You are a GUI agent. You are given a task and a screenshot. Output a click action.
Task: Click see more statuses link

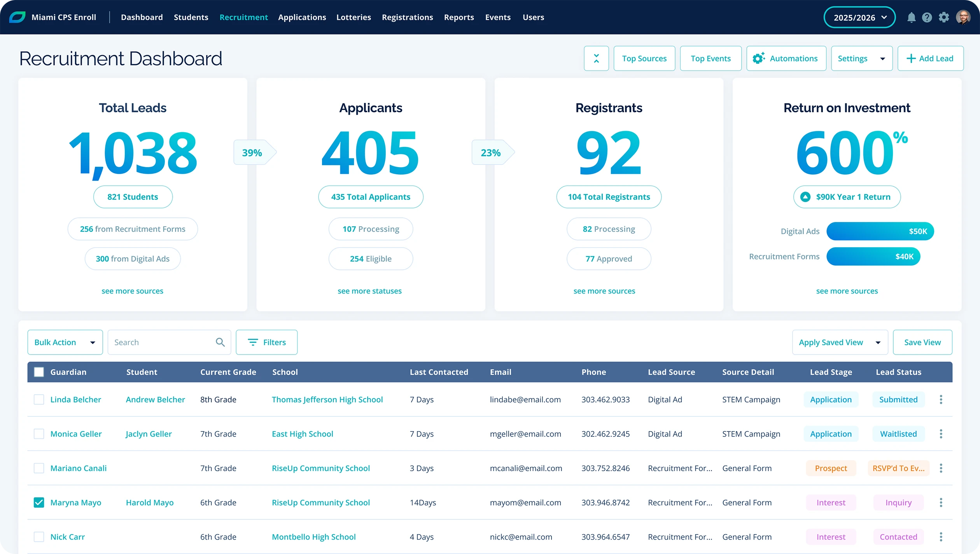click(369, 291)
